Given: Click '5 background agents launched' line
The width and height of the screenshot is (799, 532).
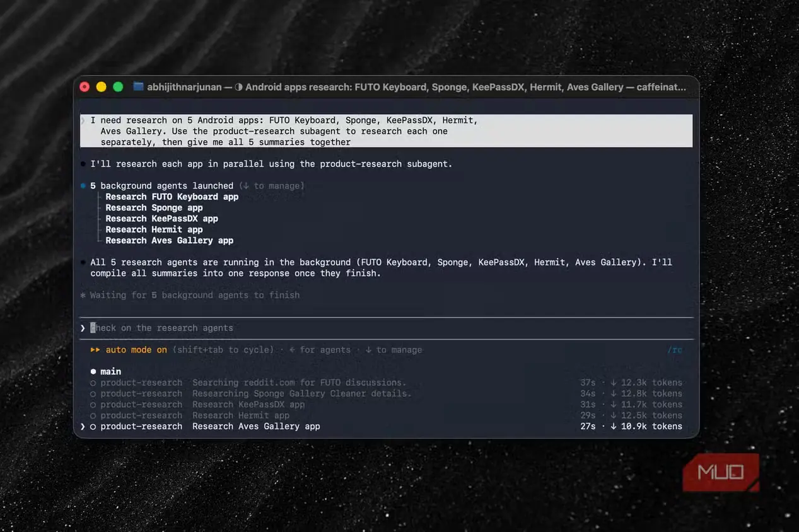Looking at the screenshot, I should click(x=197, y=186).
